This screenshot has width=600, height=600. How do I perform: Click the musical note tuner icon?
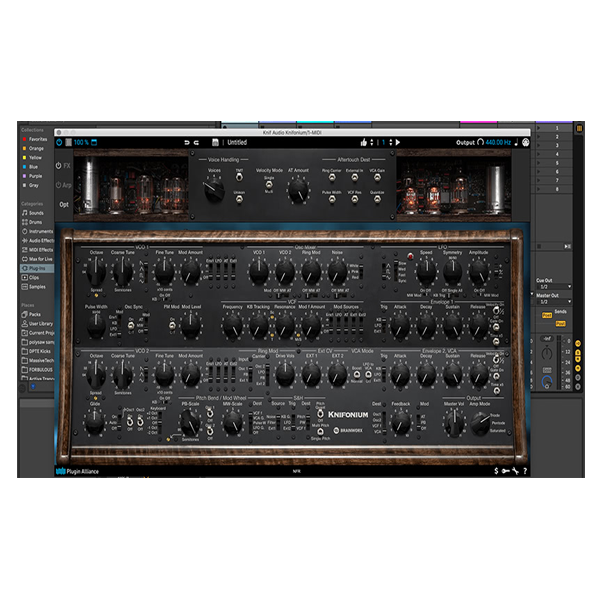coord(516,142)
